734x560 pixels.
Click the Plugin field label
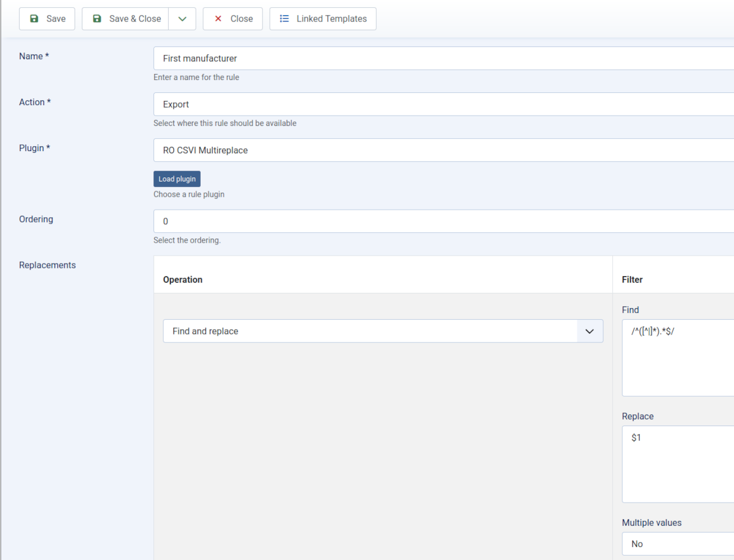(x=34, y=148)
